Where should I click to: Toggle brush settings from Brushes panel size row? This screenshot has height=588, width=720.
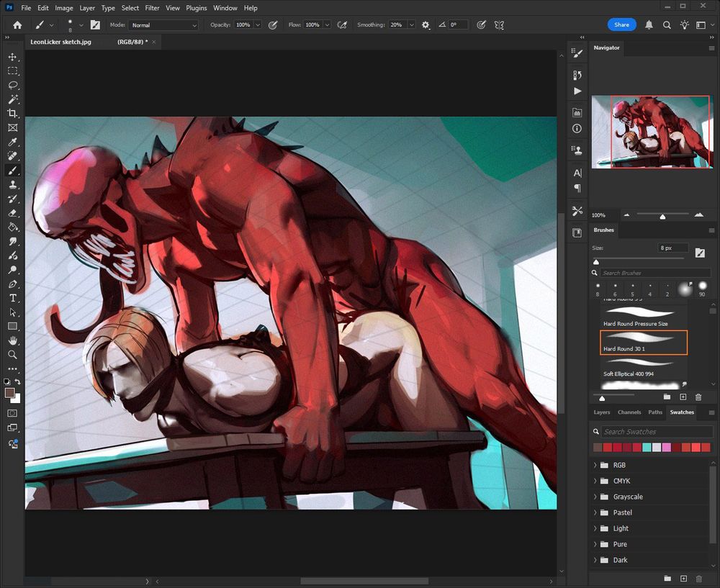click(x=700, y=253)
